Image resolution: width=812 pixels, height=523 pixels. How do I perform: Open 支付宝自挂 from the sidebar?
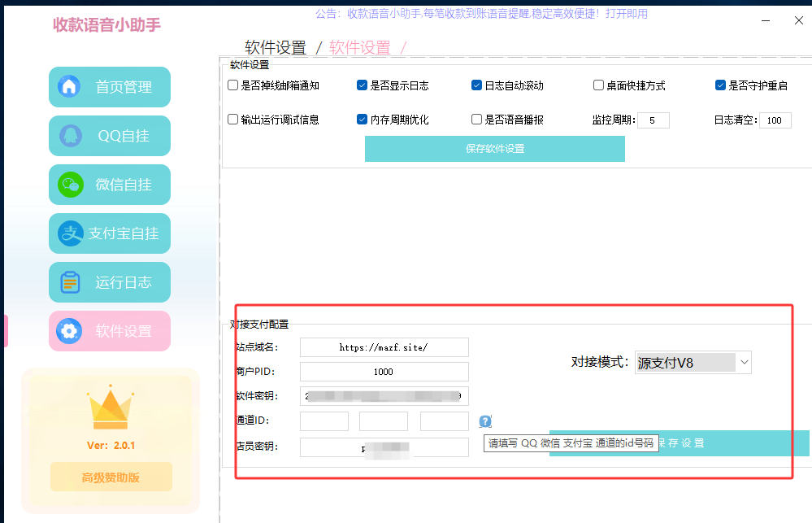(x=110, y=233)
